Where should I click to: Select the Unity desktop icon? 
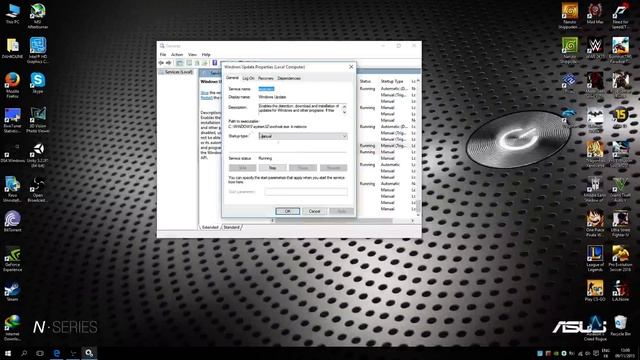(x=38, y=155)
